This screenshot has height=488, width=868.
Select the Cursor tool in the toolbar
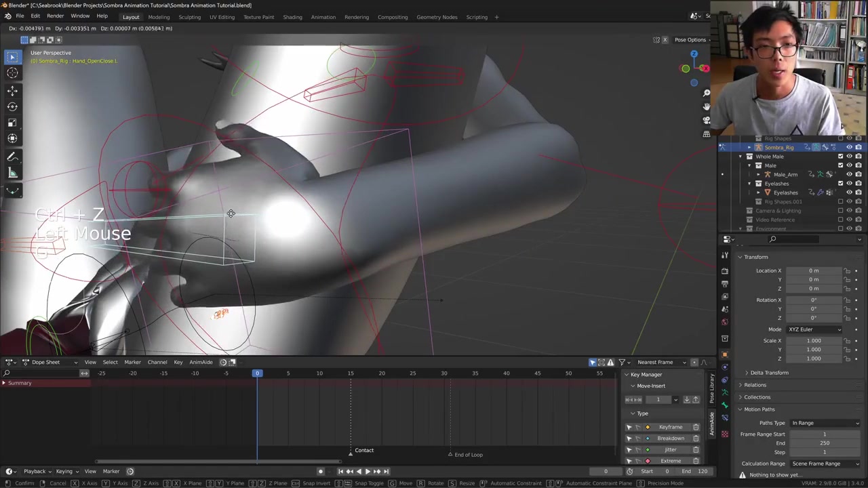point(12,73)
